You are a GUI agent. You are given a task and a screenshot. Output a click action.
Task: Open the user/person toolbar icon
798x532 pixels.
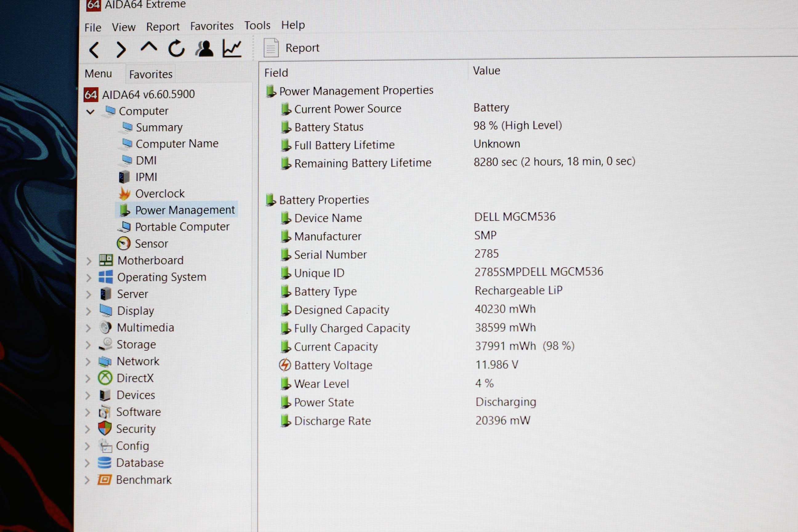coord(204,48)
